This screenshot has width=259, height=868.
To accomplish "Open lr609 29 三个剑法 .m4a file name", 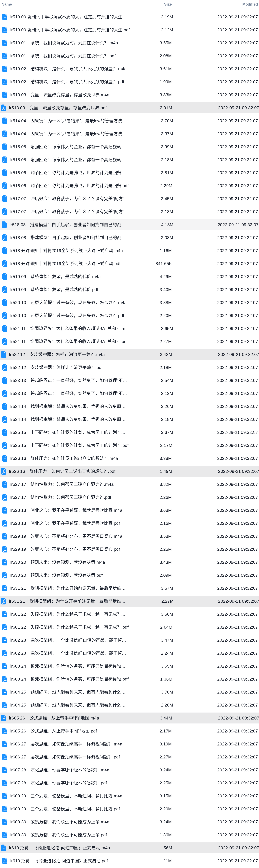I will point(66,796).
